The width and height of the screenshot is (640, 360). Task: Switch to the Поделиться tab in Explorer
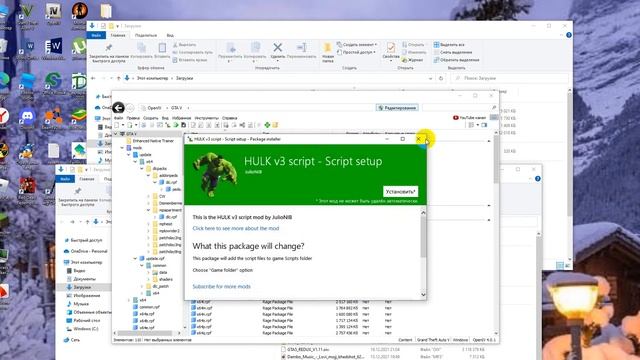(x=146, y=36)
